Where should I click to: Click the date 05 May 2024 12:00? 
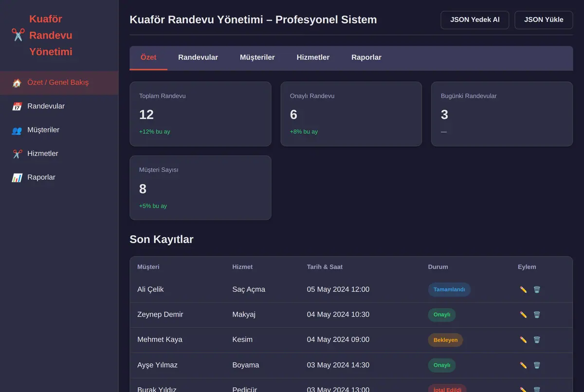[x=338, y=289]
